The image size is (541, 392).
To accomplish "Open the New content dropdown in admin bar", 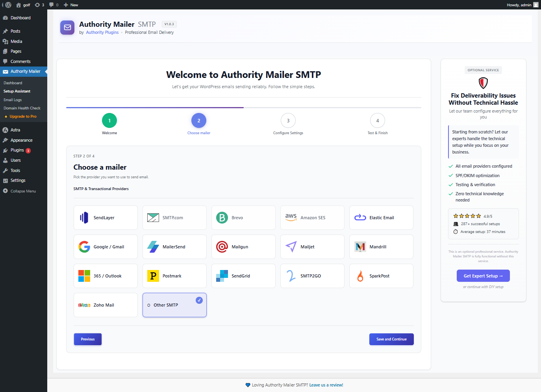I will coord(70,5).
